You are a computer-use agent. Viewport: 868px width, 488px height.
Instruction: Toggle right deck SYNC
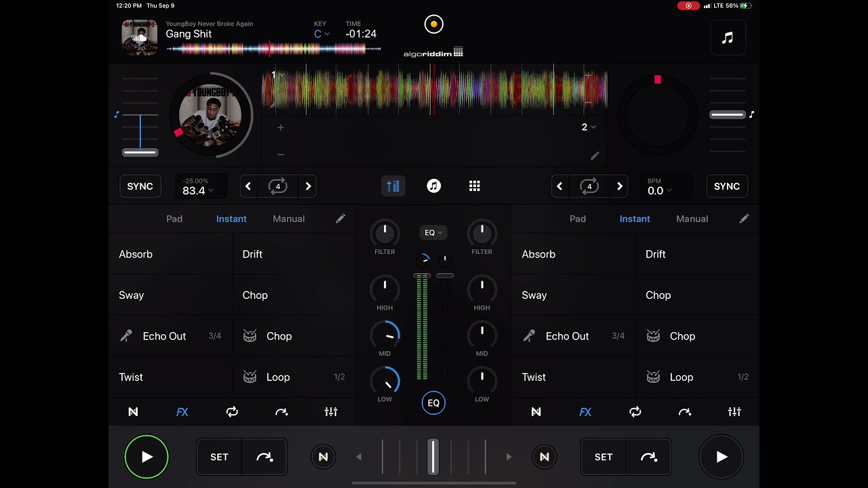pos(727,186)
